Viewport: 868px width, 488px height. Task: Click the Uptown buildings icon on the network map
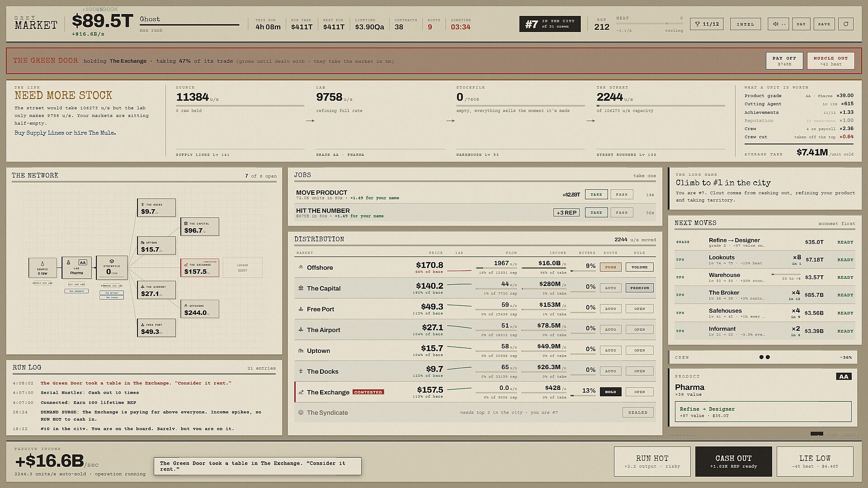coord(142,242)
